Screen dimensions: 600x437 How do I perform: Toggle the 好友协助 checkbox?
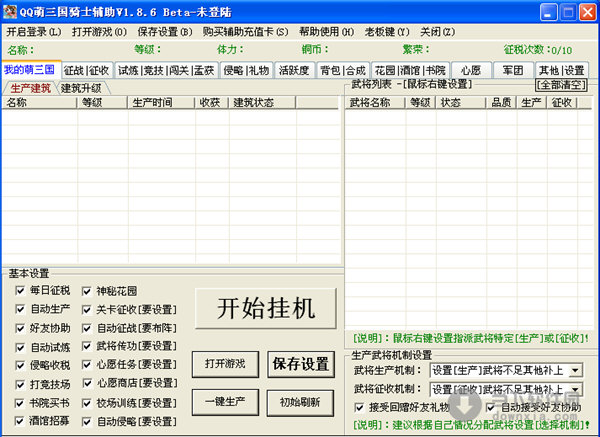point(20,328)
